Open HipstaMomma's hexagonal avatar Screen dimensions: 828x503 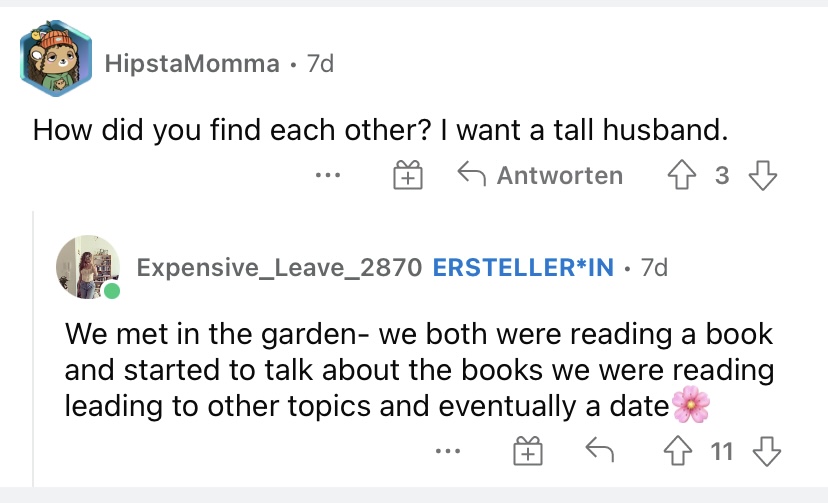(x=56, y=59)
